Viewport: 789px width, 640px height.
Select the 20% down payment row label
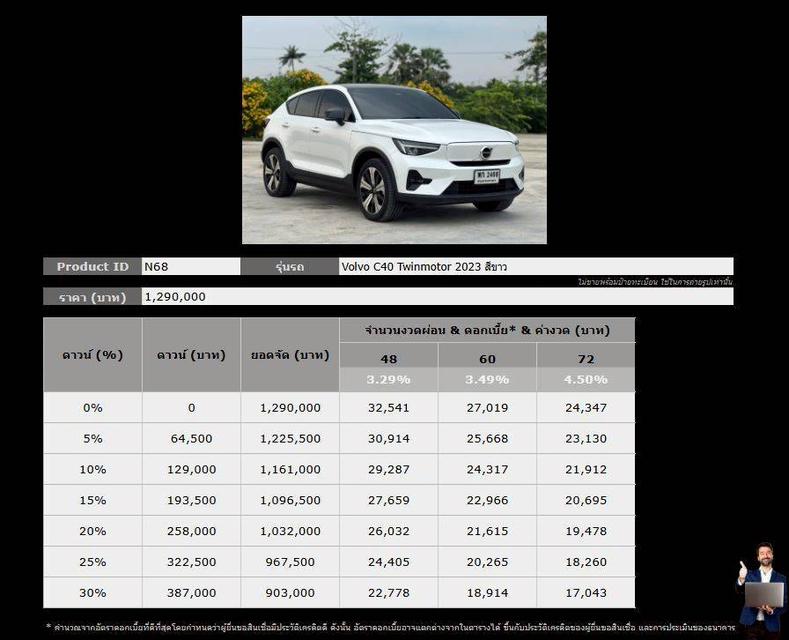[93, 531]
